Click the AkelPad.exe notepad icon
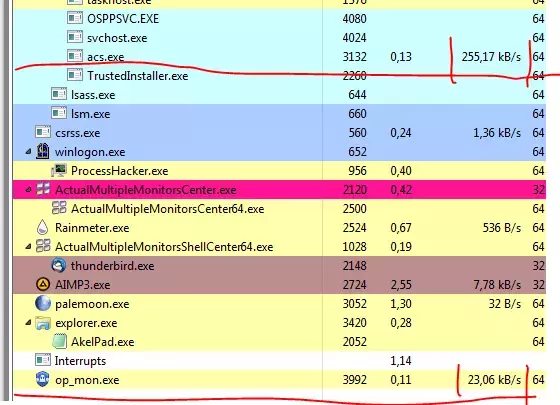The image size is (560, 405). coord(59,341)
